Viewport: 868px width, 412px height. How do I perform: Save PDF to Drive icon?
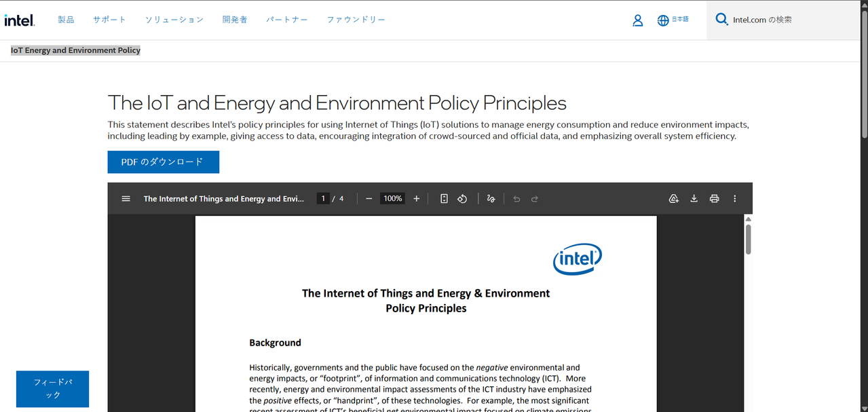[x=674, y=199]
